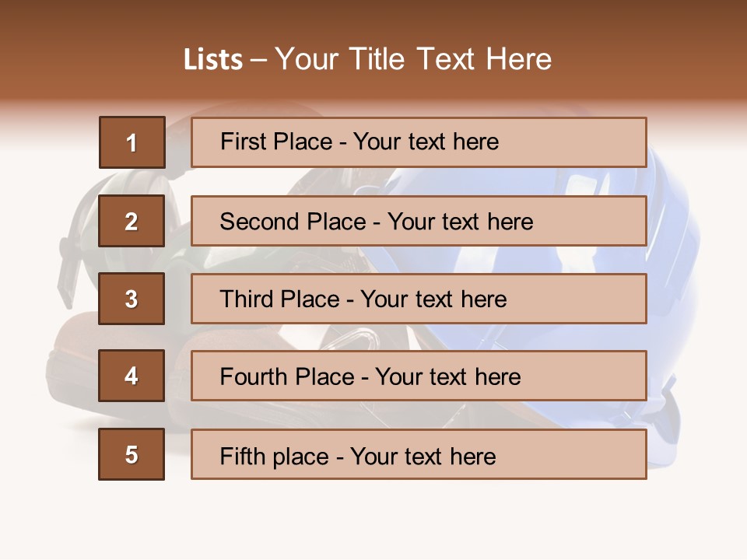The width and height of the screenshot is (747, 560).
Task: Select the First Place text bar
Action: pos(419,142)
